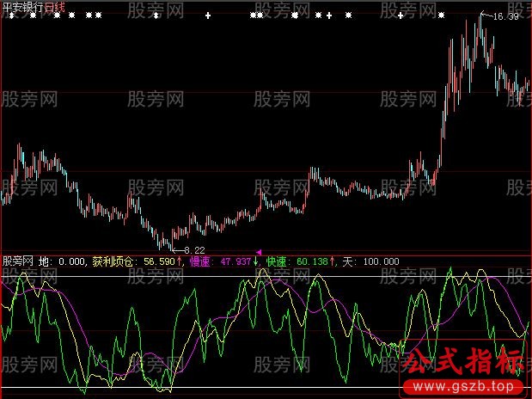Viewport: 532px width, 399px height.
Task: Click the magenta triangle marker above indicator bar
Action: tap(260, 252)
